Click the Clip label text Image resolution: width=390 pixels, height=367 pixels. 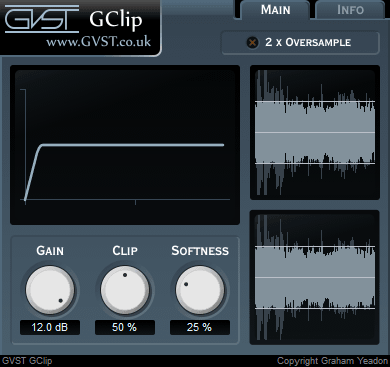click(125, 251)
